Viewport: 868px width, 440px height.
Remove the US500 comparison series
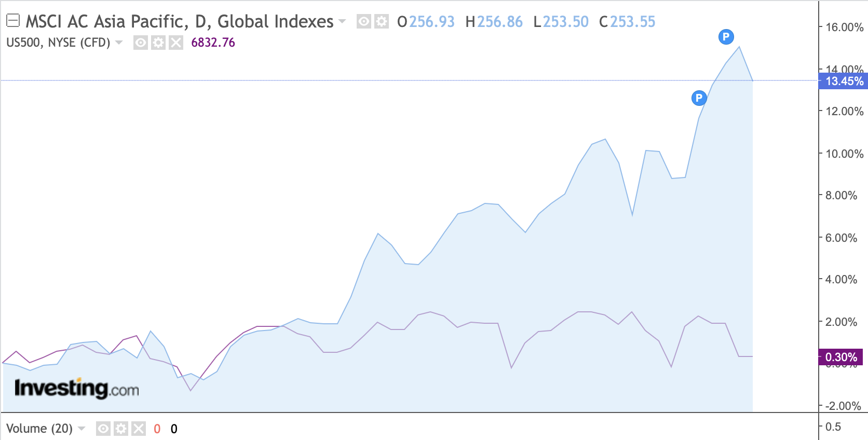pyautogui.click(x=176, y=43)
